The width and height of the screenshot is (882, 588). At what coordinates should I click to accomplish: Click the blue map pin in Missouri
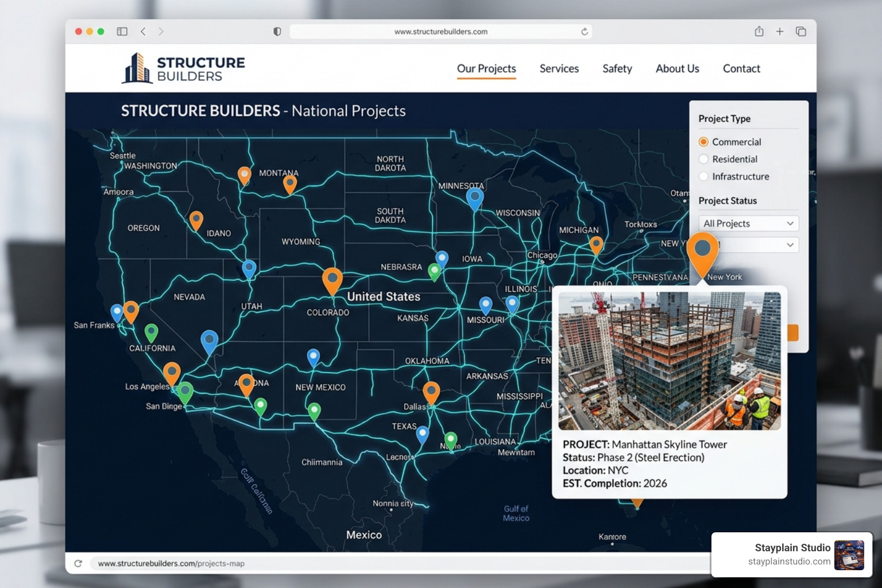pos(486,306)
